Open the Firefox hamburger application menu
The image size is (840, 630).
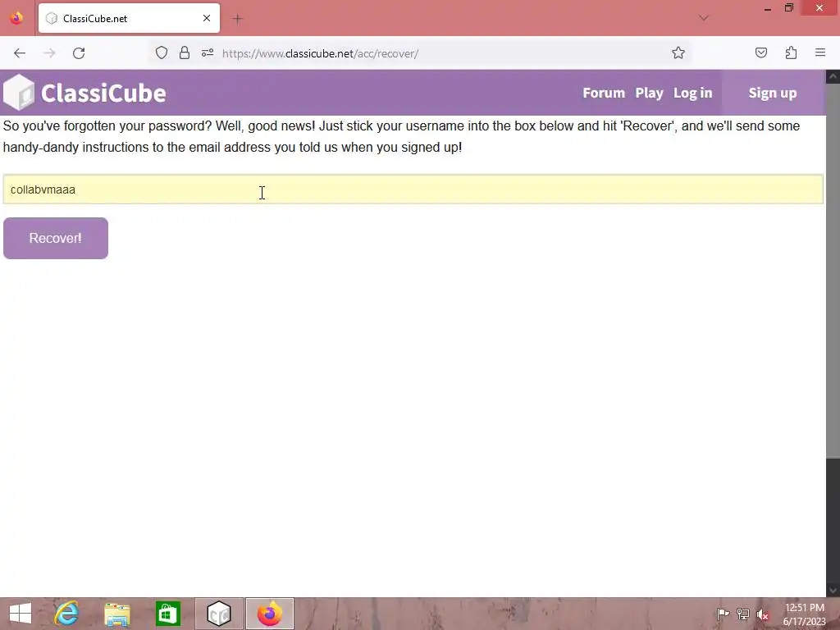point(820,52)
